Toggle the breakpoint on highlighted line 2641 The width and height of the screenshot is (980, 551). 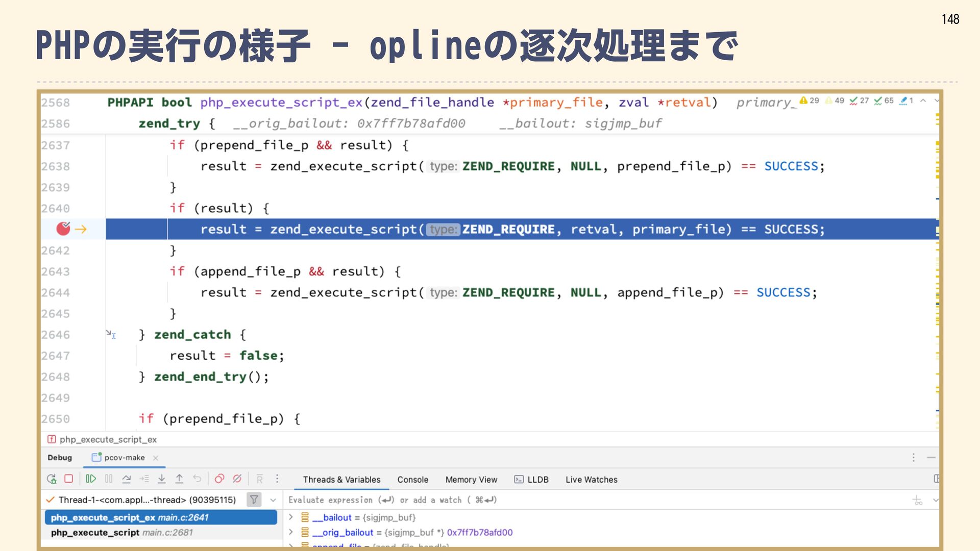click(63, 229)
